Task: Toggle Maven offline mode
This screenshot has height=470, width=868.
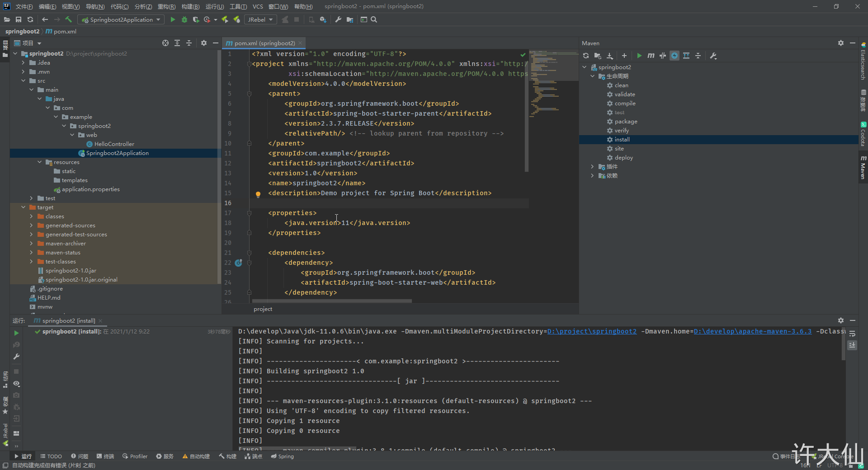Action: coord(663,56)
